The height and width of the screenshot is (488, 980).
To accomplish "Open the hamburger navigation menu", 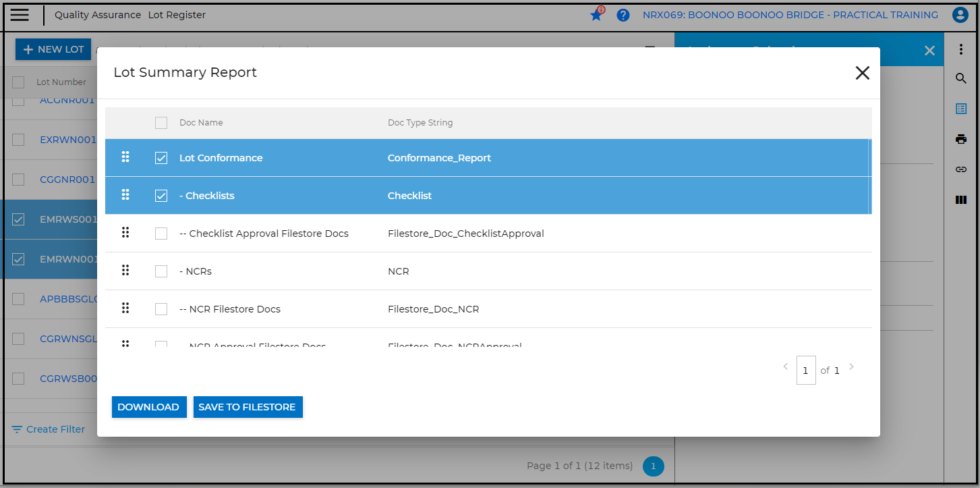I will 20,15.
